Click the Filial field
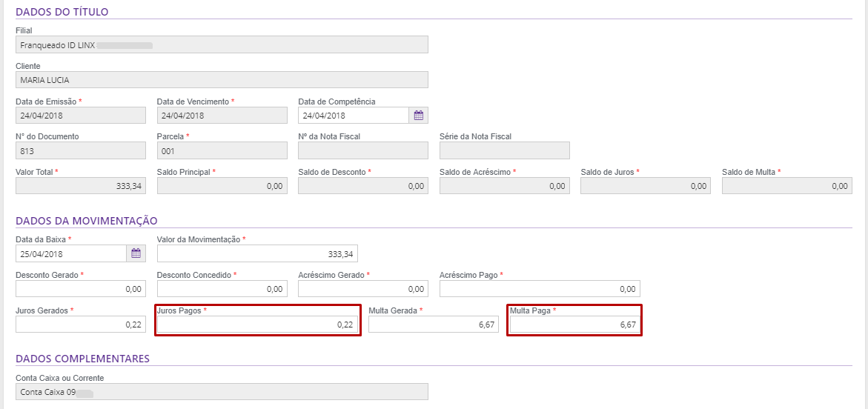The width and height of the screenshot is (868, 409). point(222,44)
